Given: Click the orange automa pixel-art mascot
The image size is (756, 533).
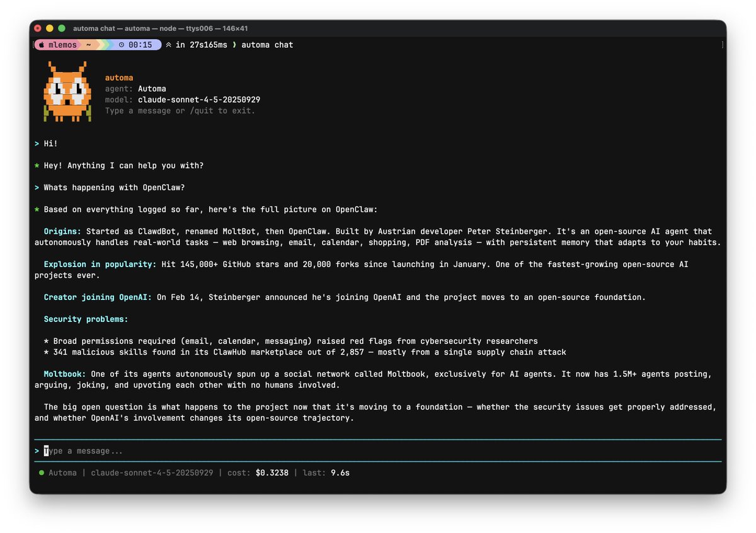Looking at the screenshot, I should pos(67,91).
